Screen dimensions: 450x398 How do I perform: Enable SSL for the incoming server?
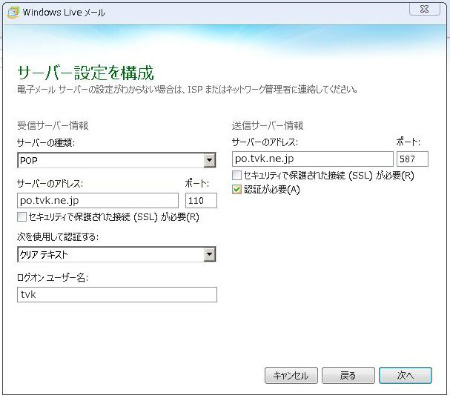(22, 217)
